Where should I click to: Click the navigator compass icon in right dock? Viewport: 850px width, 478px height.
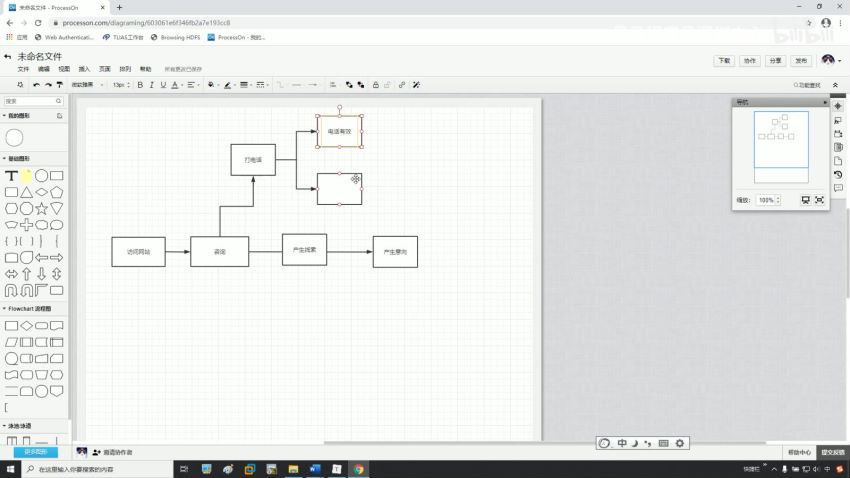tap(838, 106)
